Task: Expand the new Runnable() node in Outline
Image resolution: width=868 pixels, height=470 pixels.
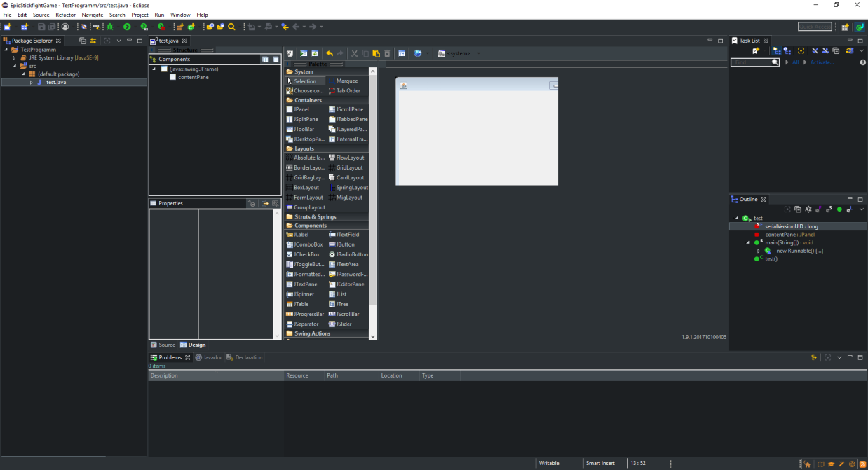Action: 758,251
